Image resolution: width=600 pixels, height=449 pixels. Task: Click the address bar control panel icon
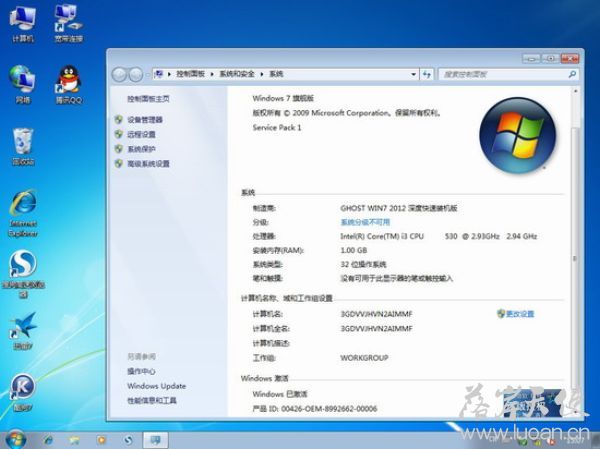click(158, 74)
